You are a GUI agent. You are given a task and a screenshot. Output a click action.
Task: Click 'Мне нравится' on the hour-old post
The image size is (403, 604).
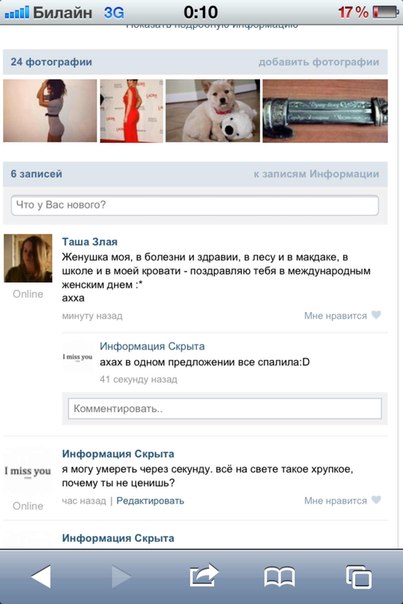pyautogui.click(x=335, y=501)
